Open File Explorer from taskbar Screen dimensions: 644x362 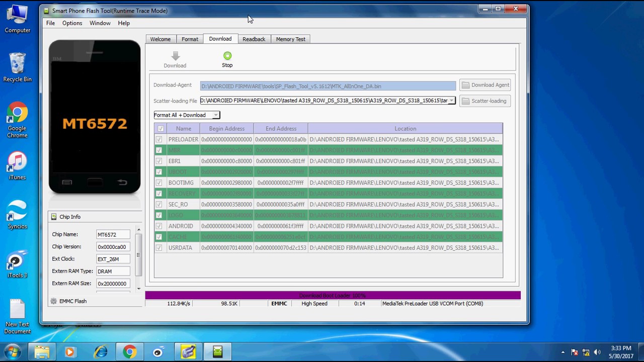click(42, 351)
